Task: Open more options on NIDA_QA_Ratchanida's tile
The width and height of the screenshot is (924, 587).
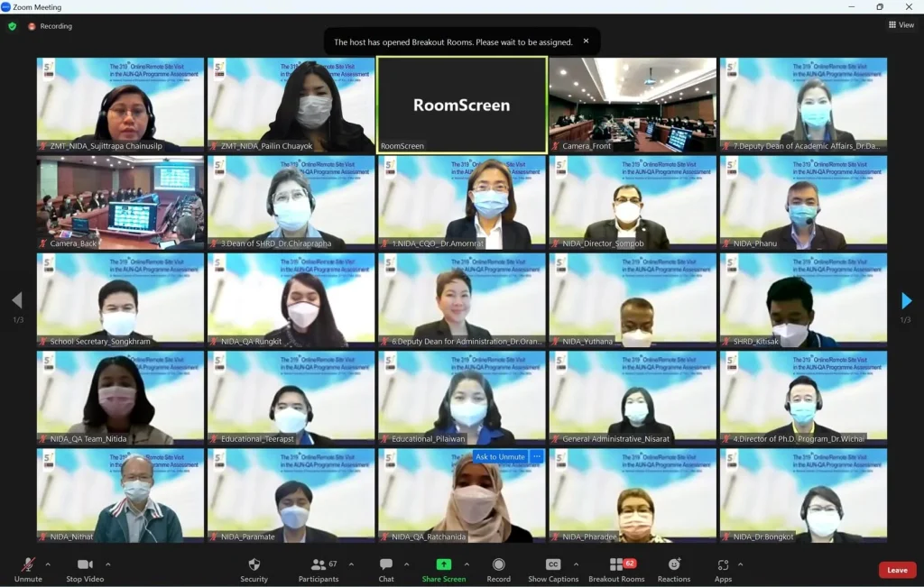Action: coord(537,457)
